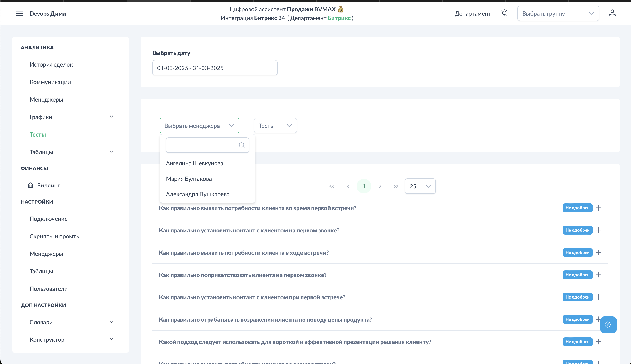This screenshot has height=364, width=631.
Task: Jump to first page double-left arrow
Action: (332, 186)
